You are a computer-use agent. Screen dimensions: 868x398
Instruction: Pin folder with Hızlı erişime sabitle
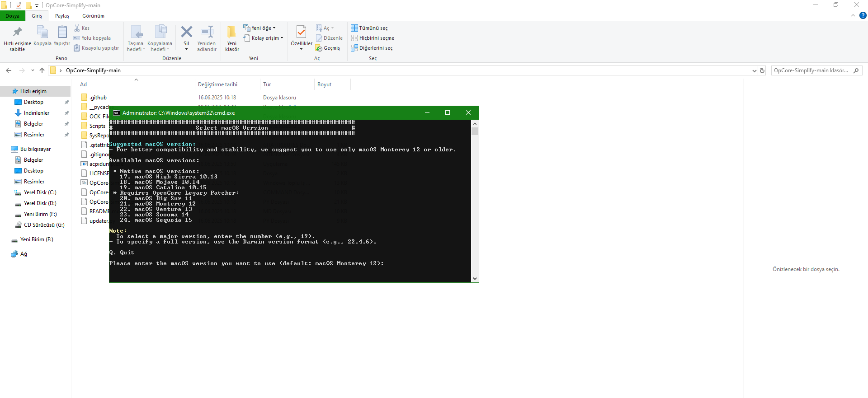coord(17,33)
